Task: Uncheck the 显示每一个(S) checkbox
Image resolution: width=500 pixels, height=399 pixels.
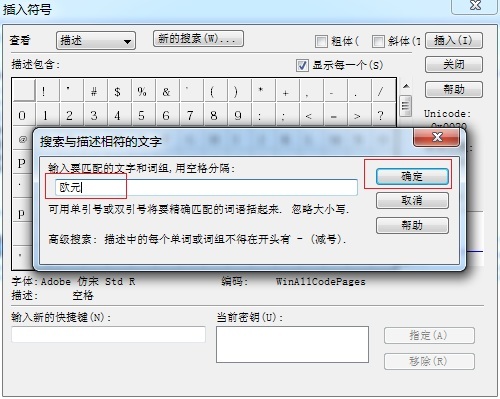Action: pyautogui.click(x=302, y=65)
